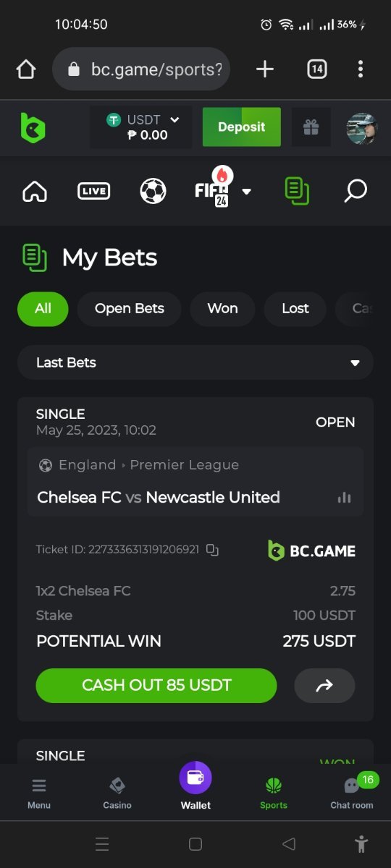Open the USDT currency selector
This screenshot has height=868, width=391.
141,127
